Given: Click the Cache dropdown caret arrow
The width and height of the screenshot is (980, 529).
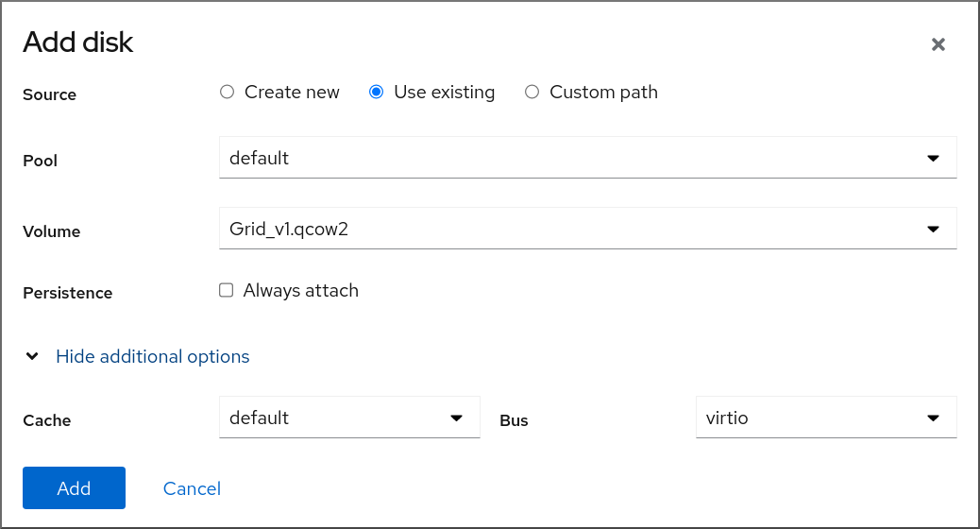Looking at the screenshot, I should click(x=456, y=418).
